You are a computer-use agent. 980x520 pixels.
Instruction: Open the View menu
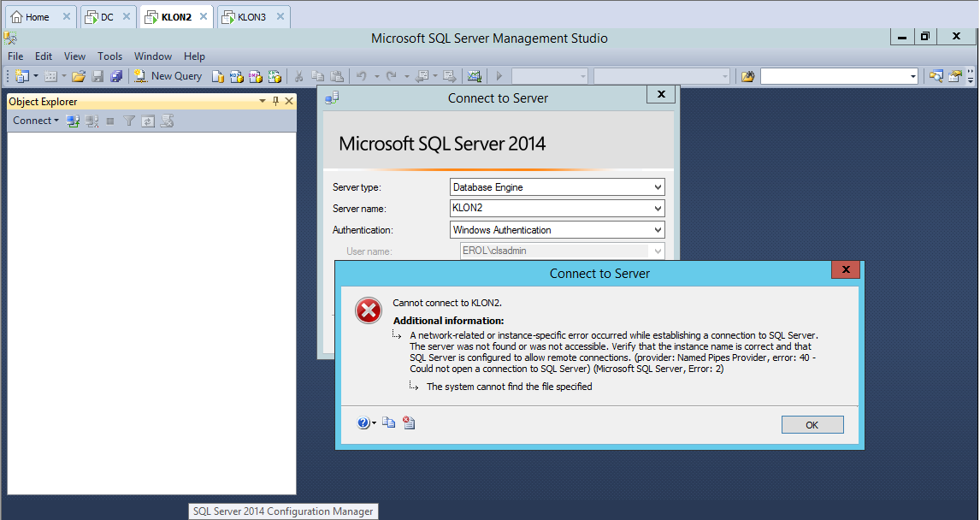coord(74,56)
